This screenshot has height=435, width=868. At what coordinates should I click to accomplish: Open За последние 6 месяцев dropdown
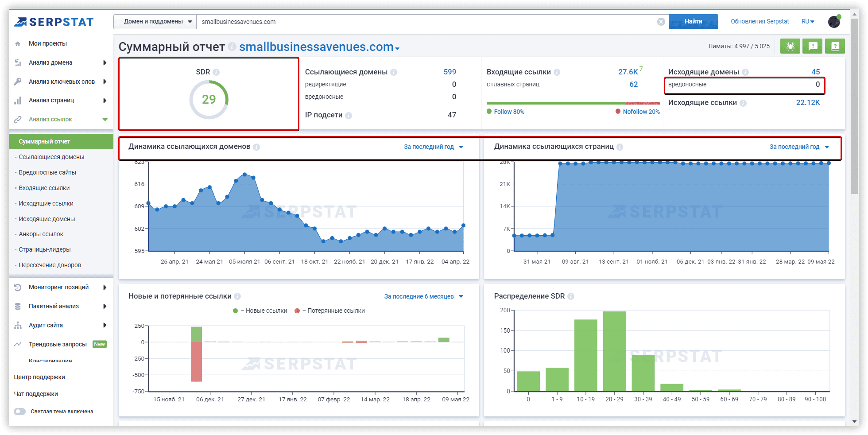(x=424, y=296)
